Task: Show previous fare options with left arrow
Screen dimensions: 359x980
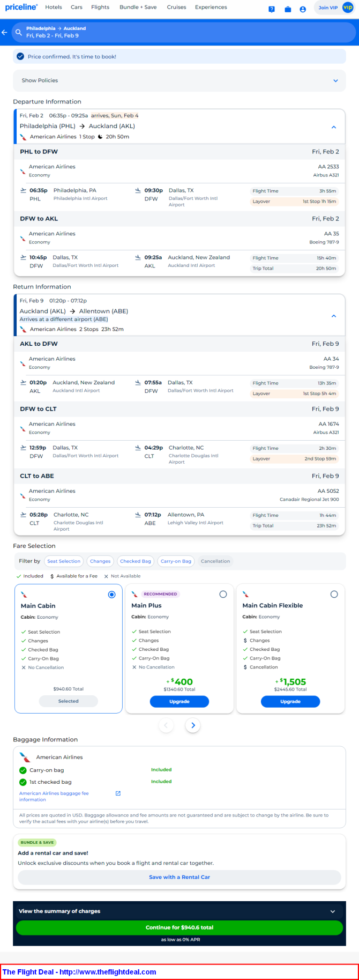Action: [x=166, y=725]
